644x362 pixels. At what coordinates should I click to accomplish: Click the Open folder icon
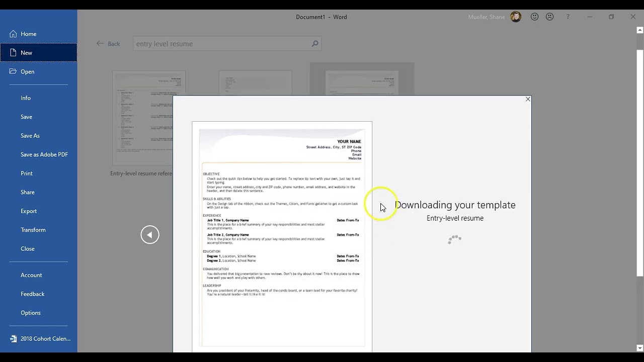[x=13, y=71]
